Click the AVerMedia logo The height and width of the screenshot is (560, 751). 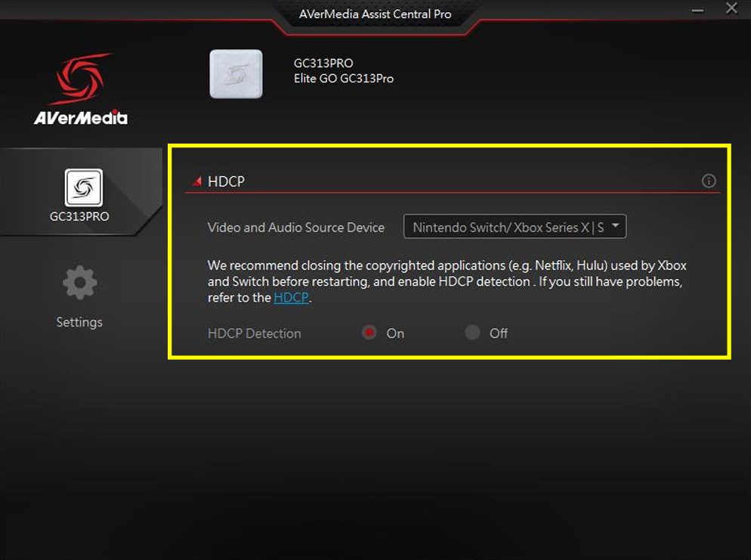(x=81, y=89)
